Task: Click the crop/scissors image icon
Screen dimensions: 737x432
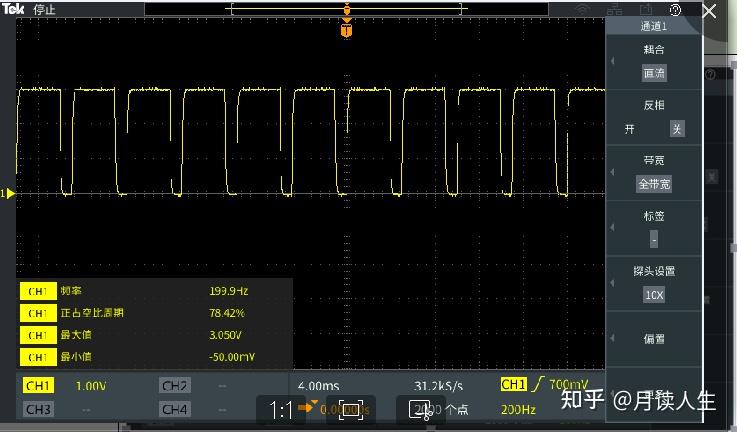Action: coord(420,409)
